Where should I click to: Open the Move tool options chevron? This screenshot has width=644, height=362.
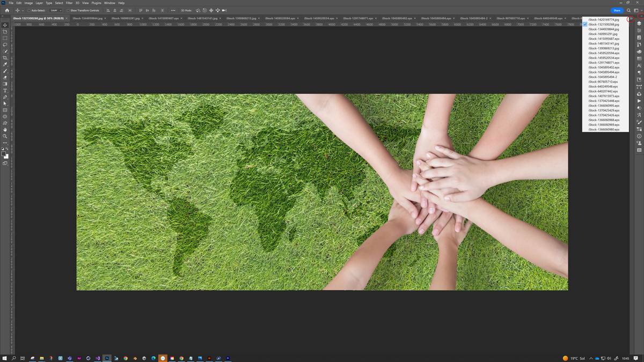23,10
